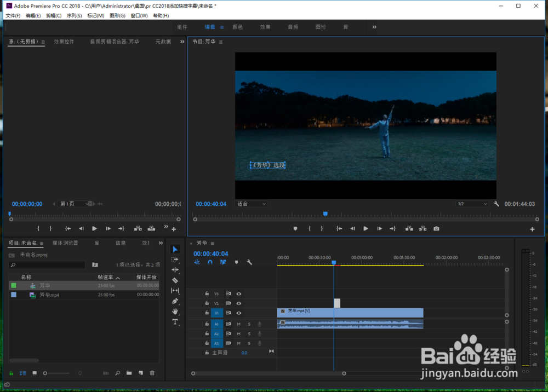
Task: Toggle V2 track output eye
Action: 239,303
